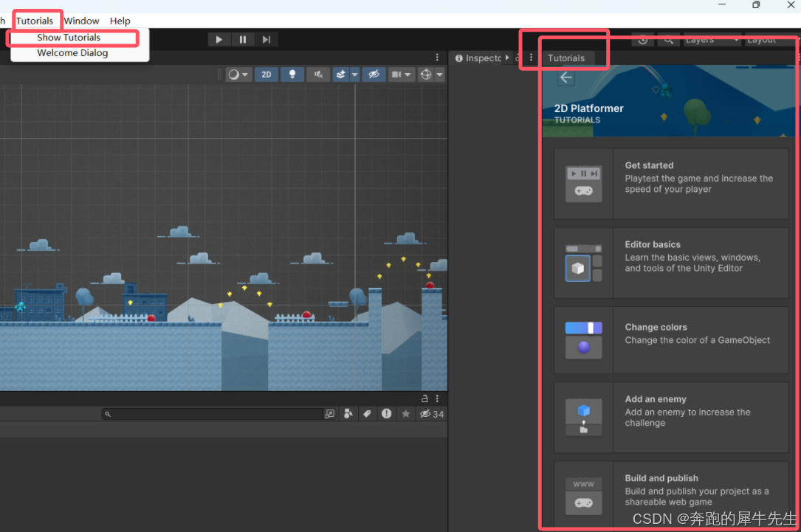
Task: Restore down the Unity window
Action: 756,5
